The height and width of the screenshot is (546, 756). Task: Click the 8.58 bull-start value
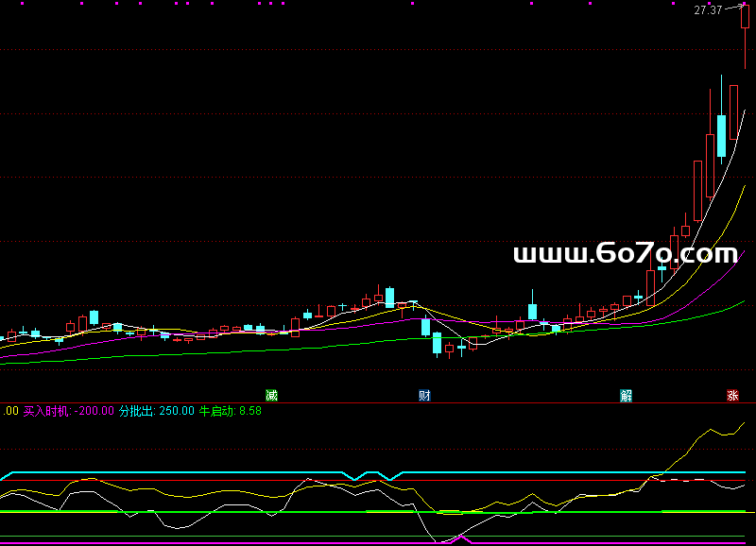coord(250,411)
